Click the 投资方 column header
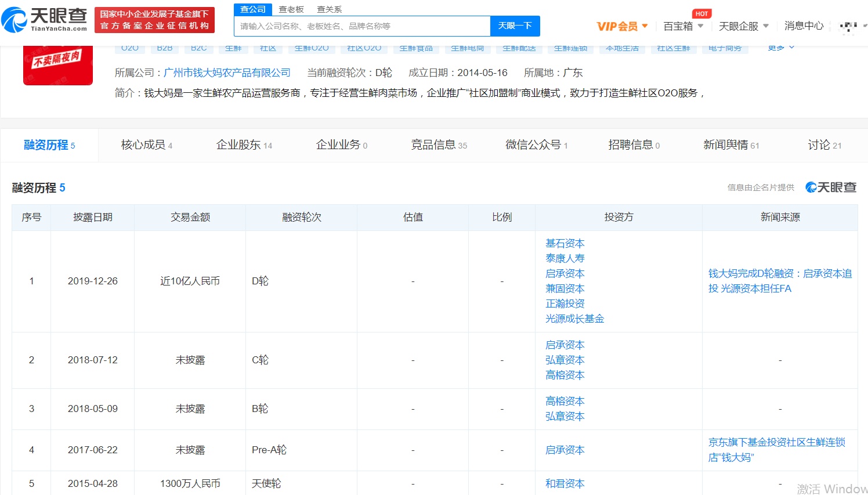Image resolution: width=868 pixels, height=495 pixels. [x=619, y=218]
